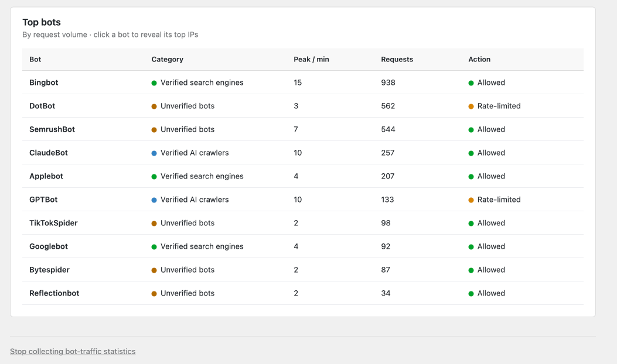Click Bytespider's peak per minute value 2
617x364 pixels.
point(296,270)
